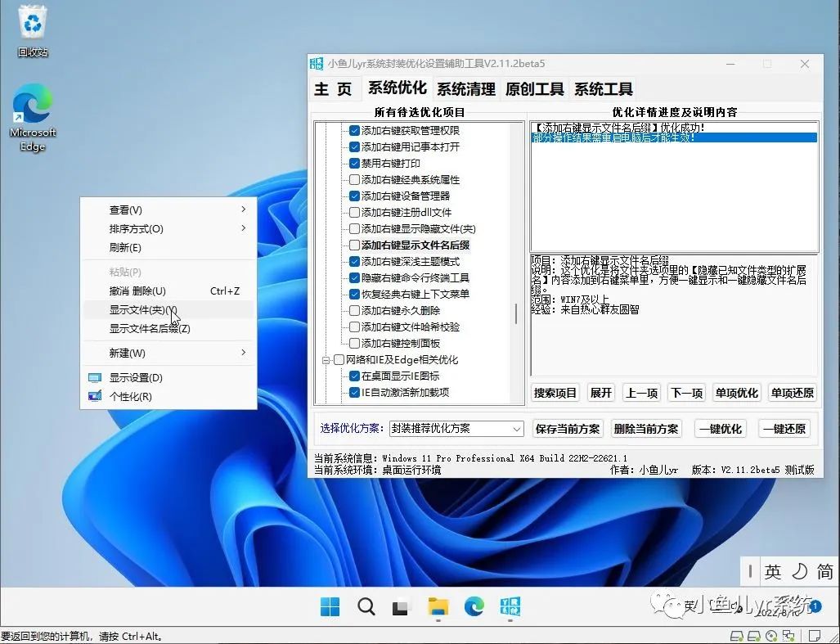Check 添加右键控制面板

(x=354, y=343)
